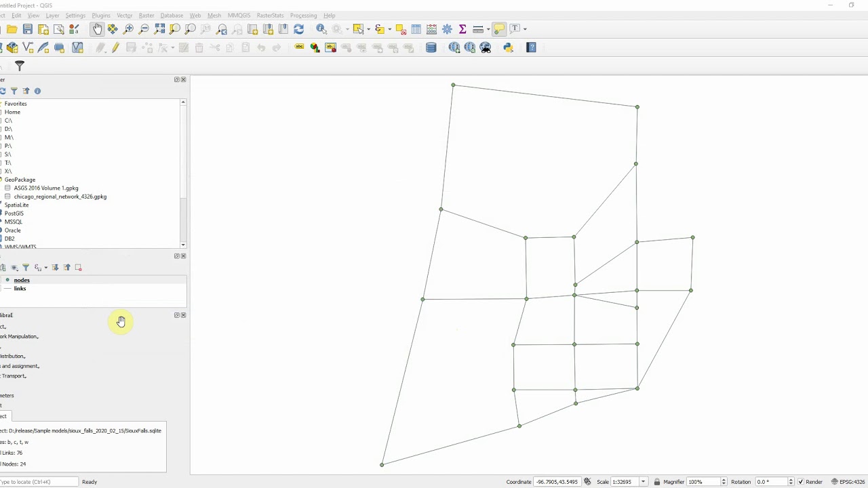Toggle the Map Tips speech-bubble icon
This screenshot has height=488, width=868.
tap(499, 29)
